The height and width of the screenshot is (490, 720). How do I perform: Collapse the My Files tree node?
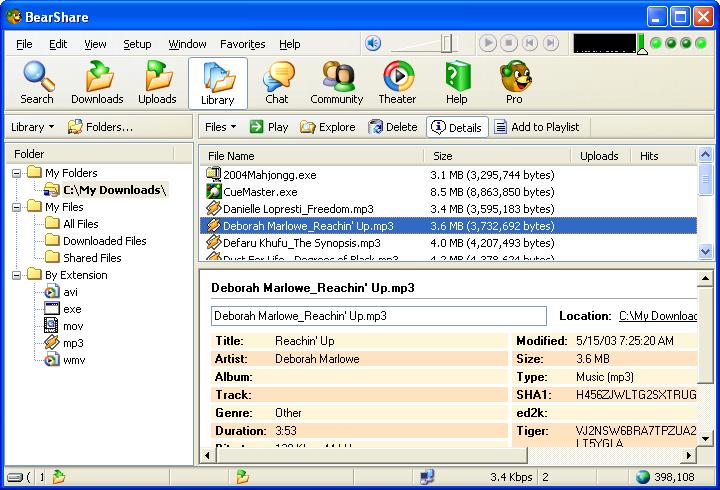click(x=17, y=207)
